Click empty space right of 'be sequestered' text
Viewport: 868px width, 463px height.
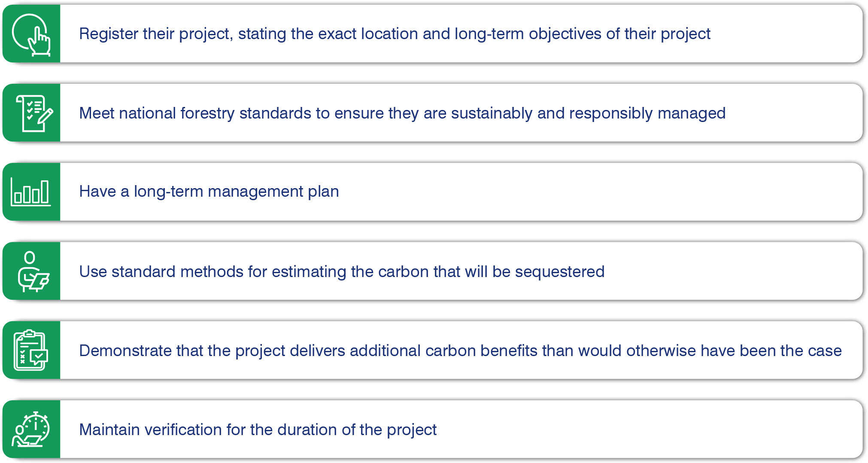(730, 272)
